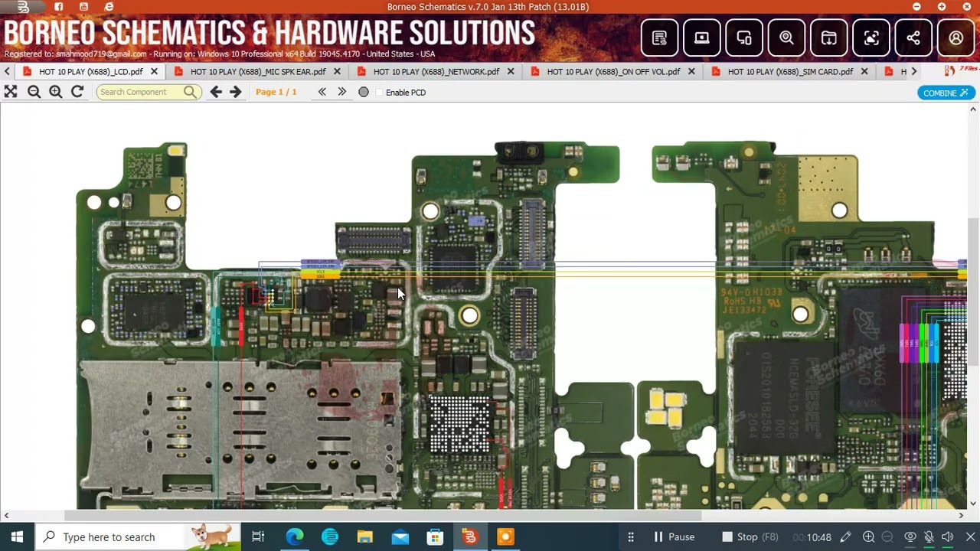This screenshot has height=551, width=980.
Task: Click the recorder zoom in icon
Action: click(x=868, y=537)
